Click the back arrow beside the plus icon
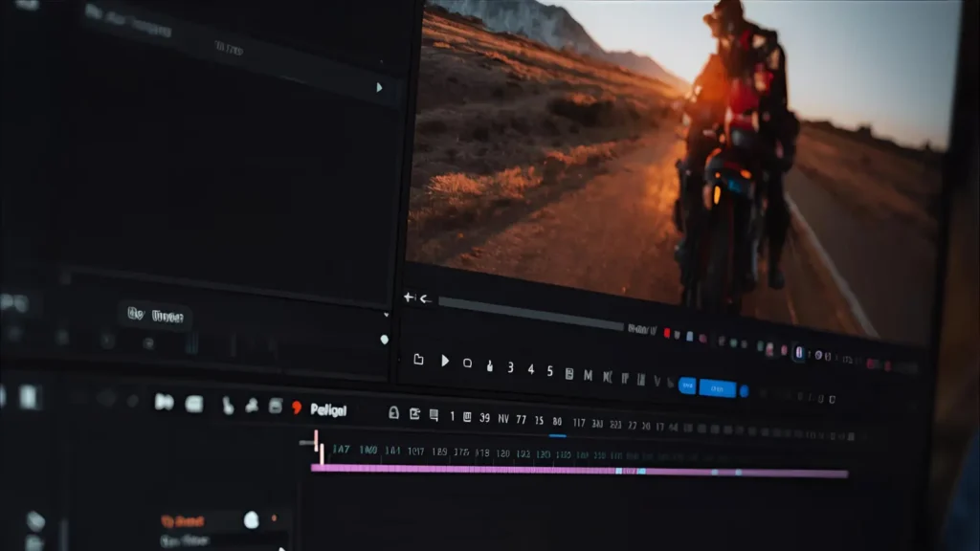 point(426,299)
